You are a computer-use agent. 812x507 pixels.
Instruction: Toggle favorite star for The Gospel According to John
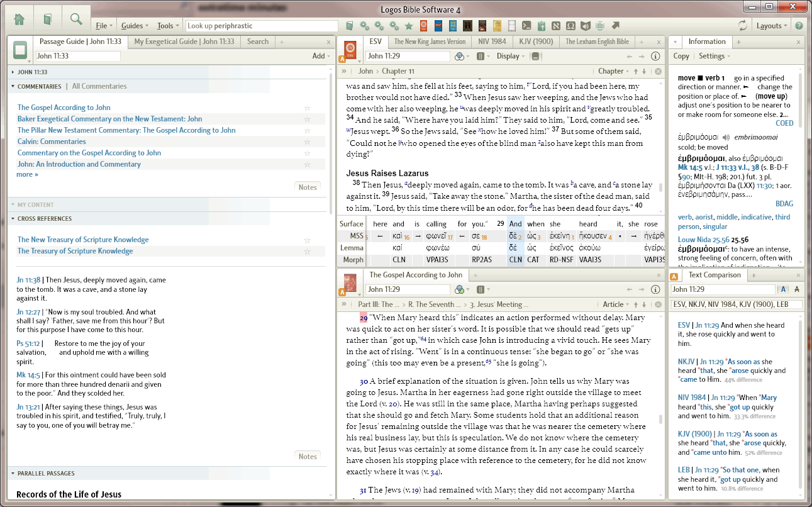pos(308,108)
